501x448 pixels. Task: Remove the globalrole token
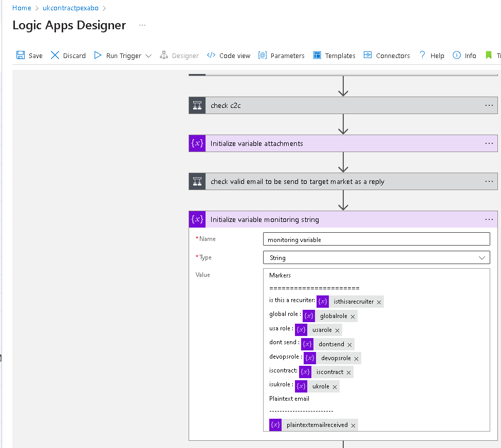[352, 316]
